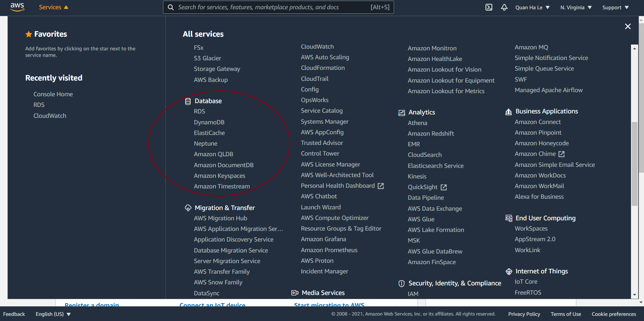Screen dimensions: 644x321
Task: Open S3 Glacier
Action: [x=207, y=58]
